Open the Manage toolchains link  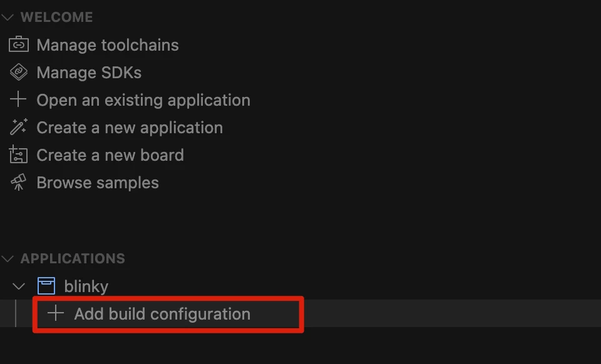coord(108,45)
